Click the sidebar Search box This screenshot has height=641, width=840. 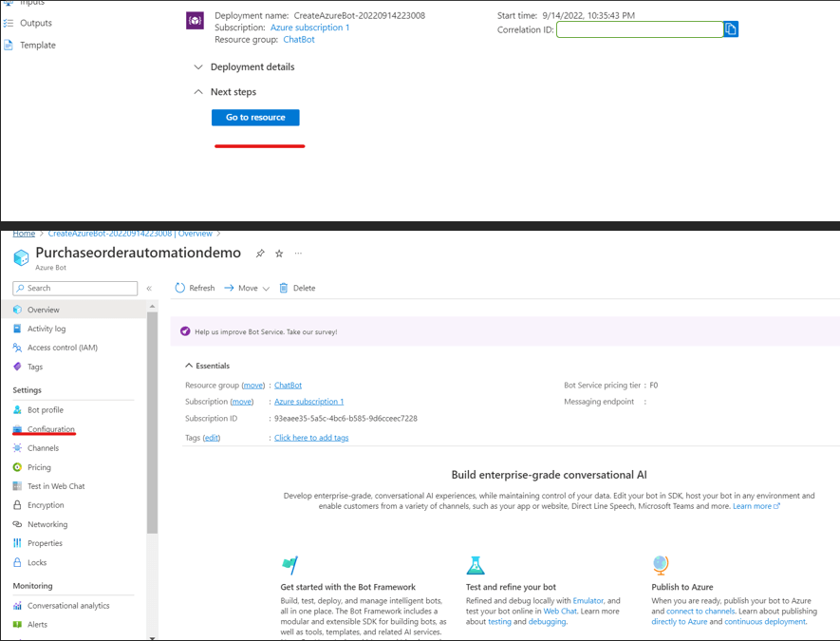[x=75, y=289]
